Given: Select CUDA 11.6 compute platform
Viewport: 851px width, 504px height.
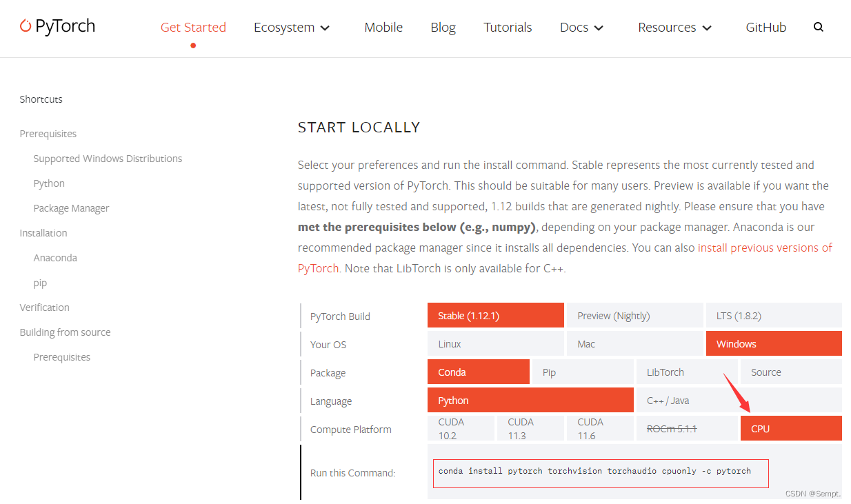Looking at the screenshot, I should click(600, 428).
